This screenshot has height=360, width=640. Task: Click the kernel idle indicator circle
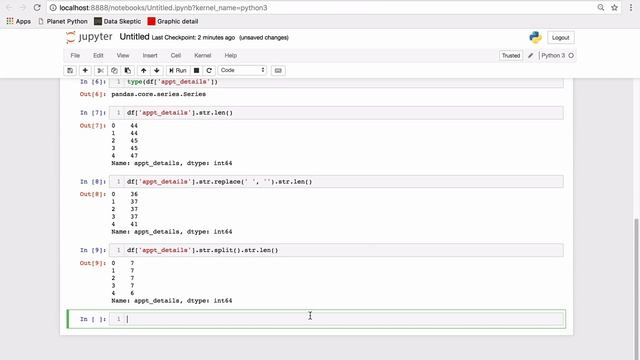pyautogui.click(x=571, y=56)
